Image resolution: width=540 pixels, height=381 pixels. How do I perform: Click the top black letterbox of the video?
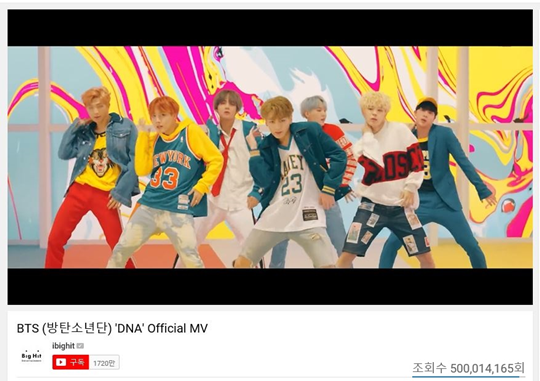[270, 28]
